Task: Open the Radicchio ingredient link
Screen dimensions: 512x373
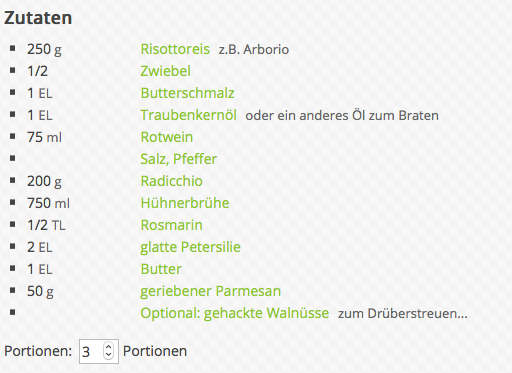Action: click(x=171, y=181)
